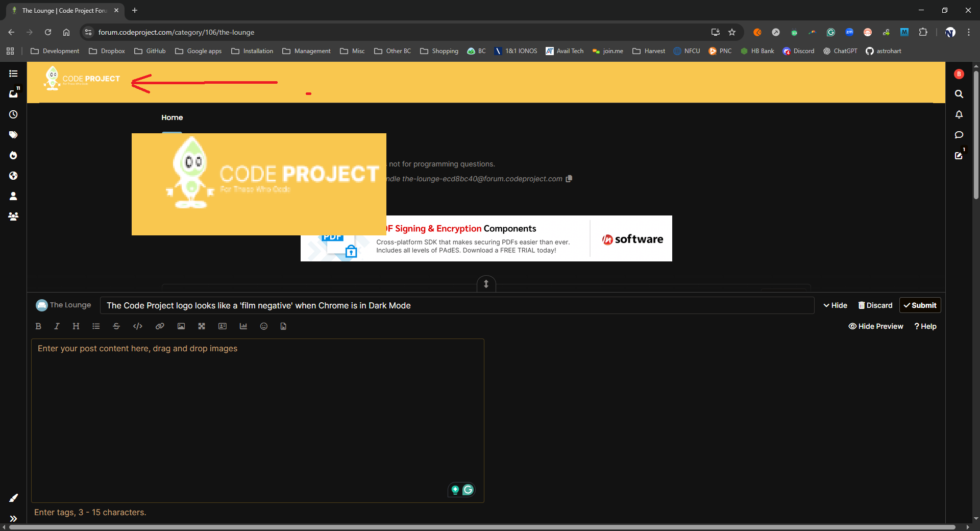Image resolution: width=980 pixels, height=531 pixels.
Task: Click the Grammarly extension icon in Chrome toolbar
Action: tap(831, 32)
